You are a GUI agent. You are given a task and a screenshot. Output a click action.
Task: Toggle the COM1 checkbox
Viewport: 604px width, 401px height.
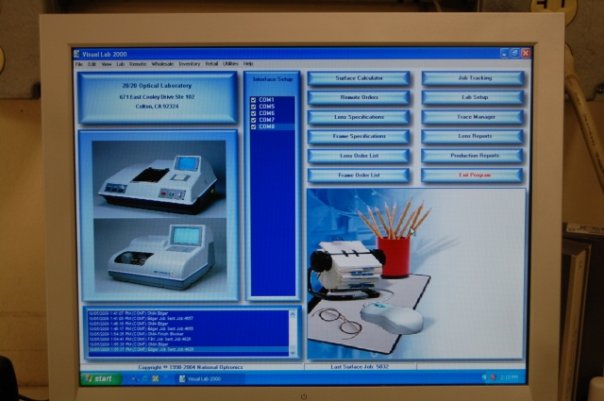tap(253, 100)
